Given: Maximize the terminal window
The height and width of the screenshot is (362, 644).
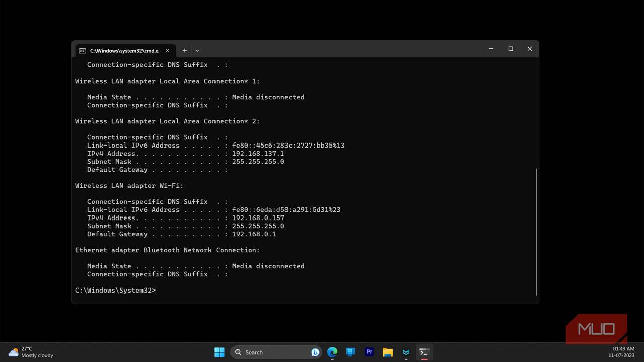Looking at the screenshot, I should [511, 49].
